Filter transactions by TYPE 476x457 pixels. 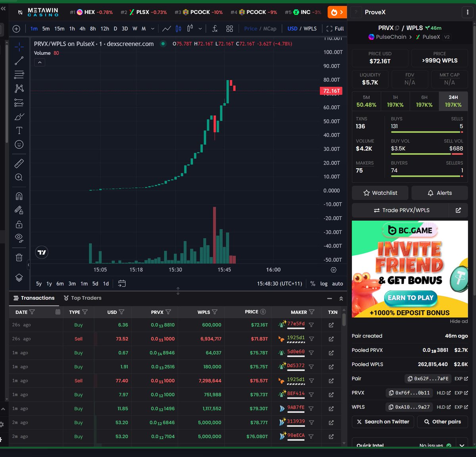click(x=84, y=312)
